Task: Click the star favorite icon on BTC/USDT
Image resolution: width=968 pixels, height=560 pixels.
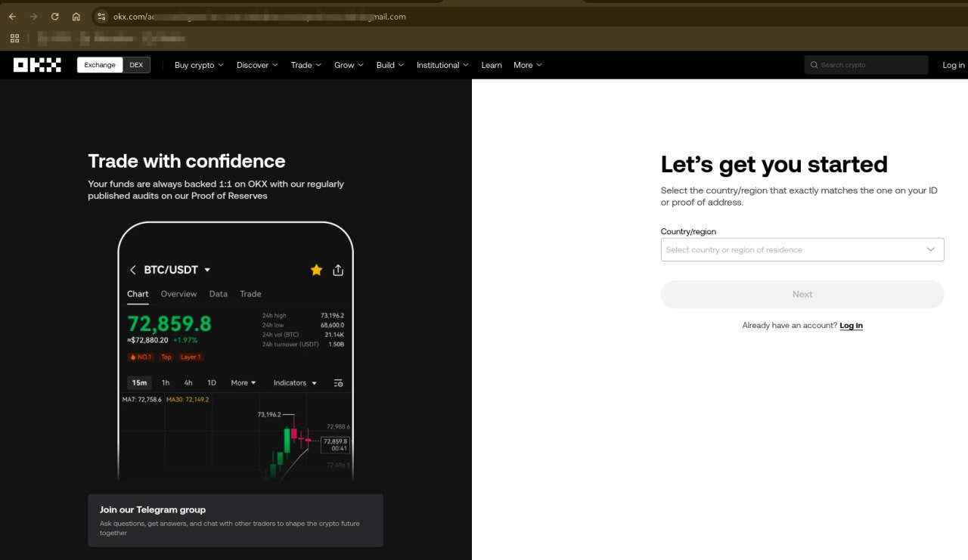Action: tap(316, 270)
